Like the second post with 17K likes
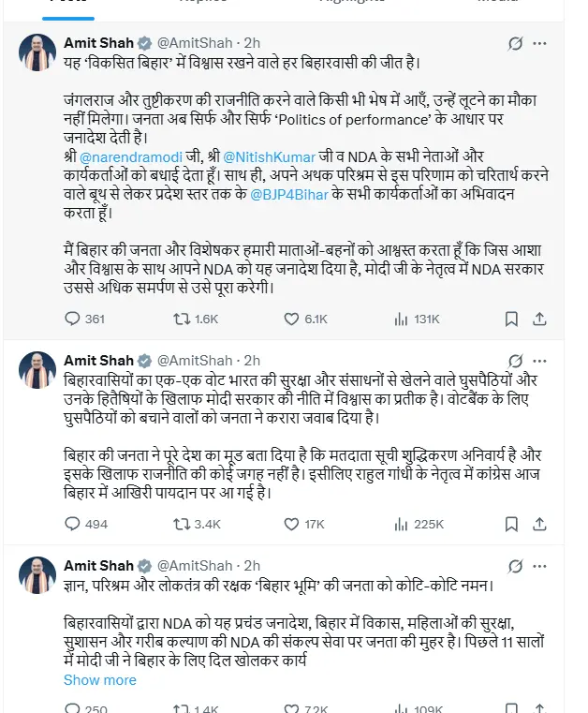The width and height of the screenshot is (588, 713). 289,524
